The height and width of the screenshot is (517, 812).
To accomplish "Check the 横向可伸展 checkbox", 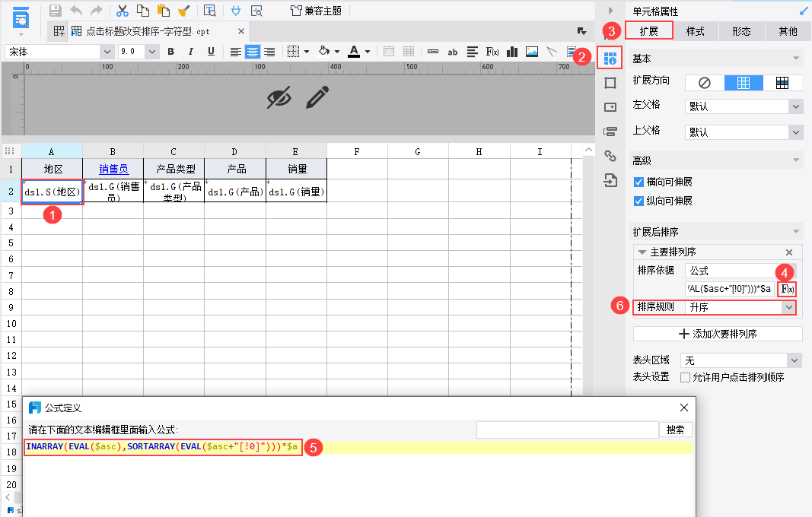I will pyautogui.click(x=638, y=182).
